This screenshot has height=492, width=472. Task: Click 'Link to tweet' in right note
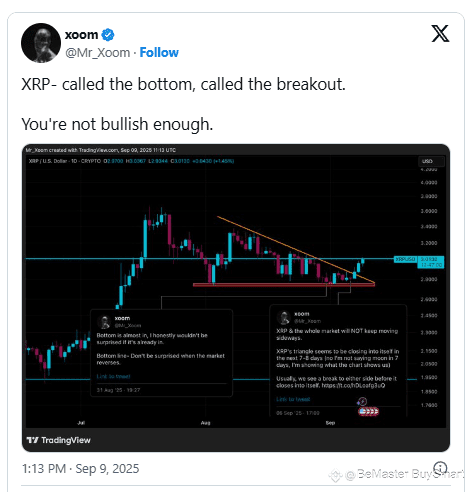pyautogui.click(x=293, y=399)
